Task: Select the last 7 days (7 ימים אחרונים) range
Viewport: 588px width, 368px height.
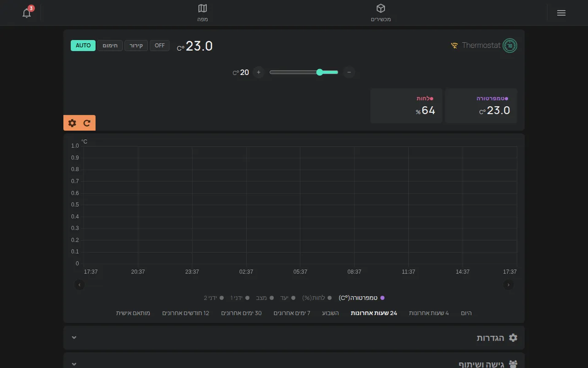Action: (x=292, y=313)
